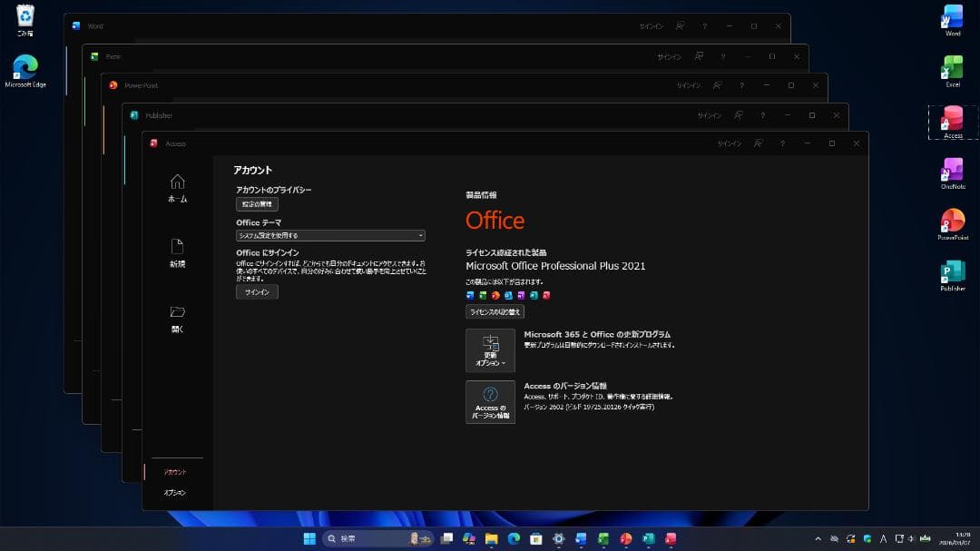Click the ライセンスの切り替え button
Screen dimensions: 980x551
point(495,311)
